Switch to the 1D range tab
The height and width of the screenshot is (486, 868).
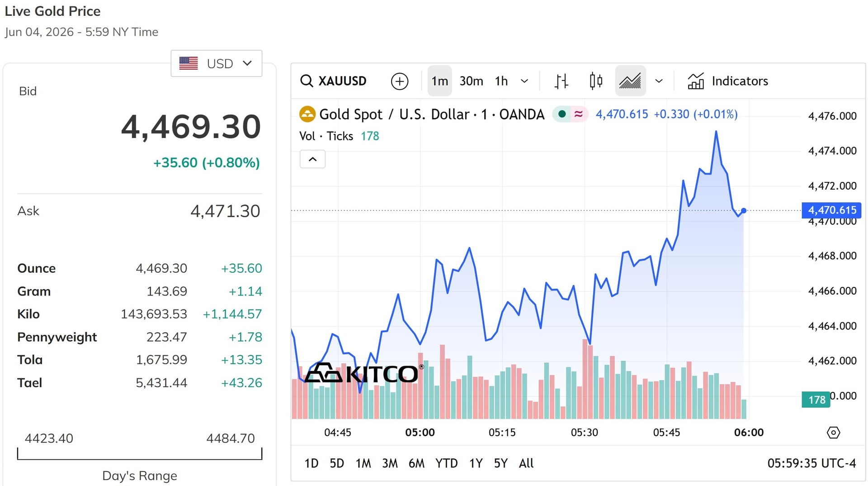tap(311, 463)
